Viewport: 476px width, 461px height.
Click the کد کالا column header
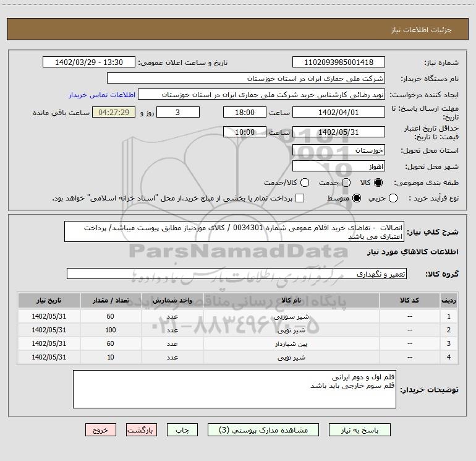[409, 300]
